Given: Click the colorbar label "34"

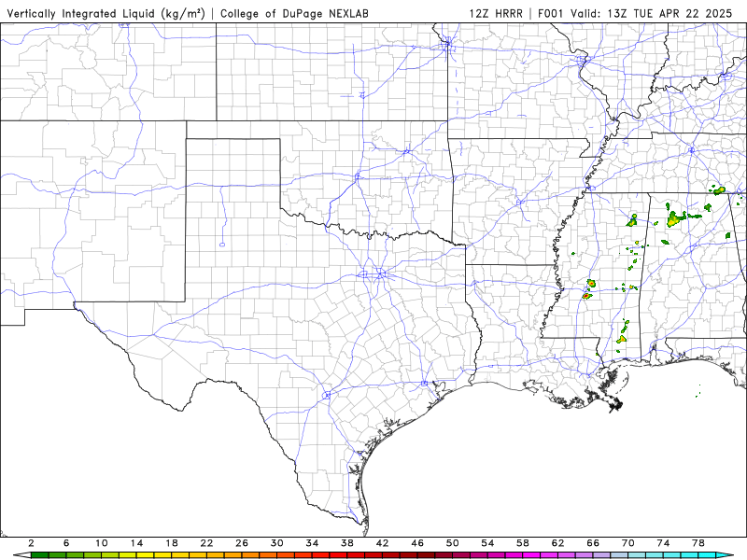Looking at the screenshot, I should click(x=312, y=543).
